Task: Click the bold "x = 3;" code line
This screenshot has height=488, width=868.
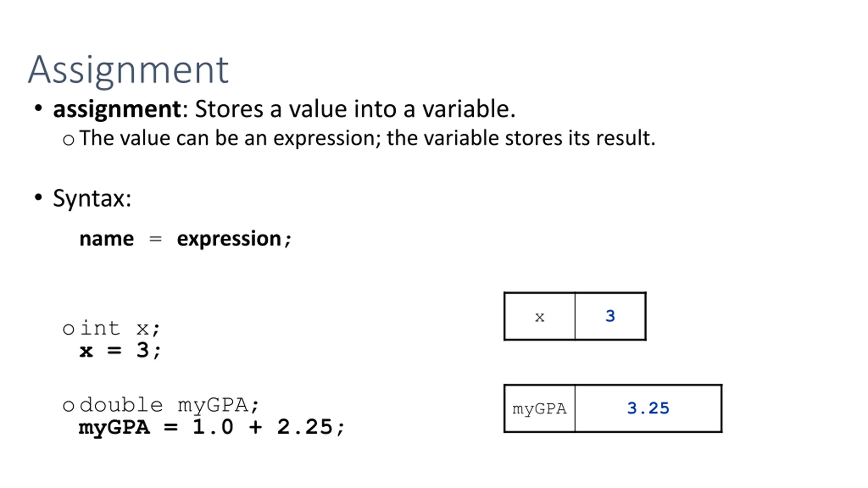Action: [119, 350]
